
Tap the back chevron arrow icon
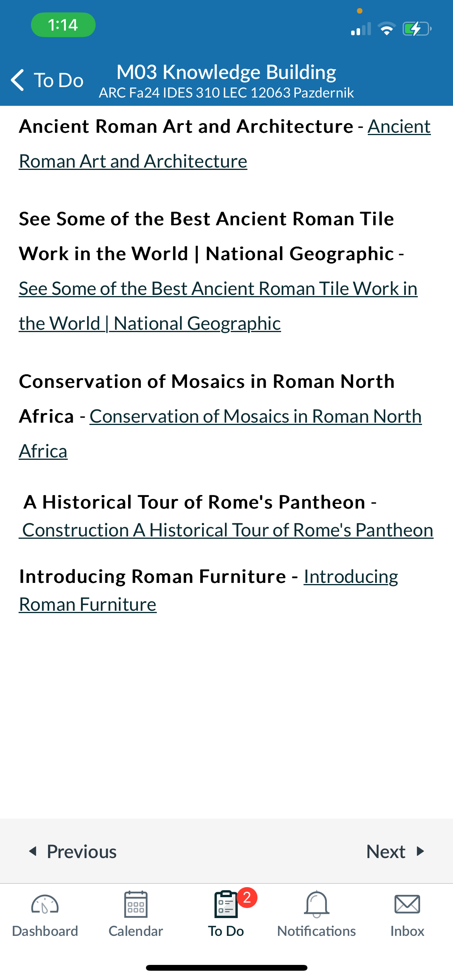tap(18, 80)
